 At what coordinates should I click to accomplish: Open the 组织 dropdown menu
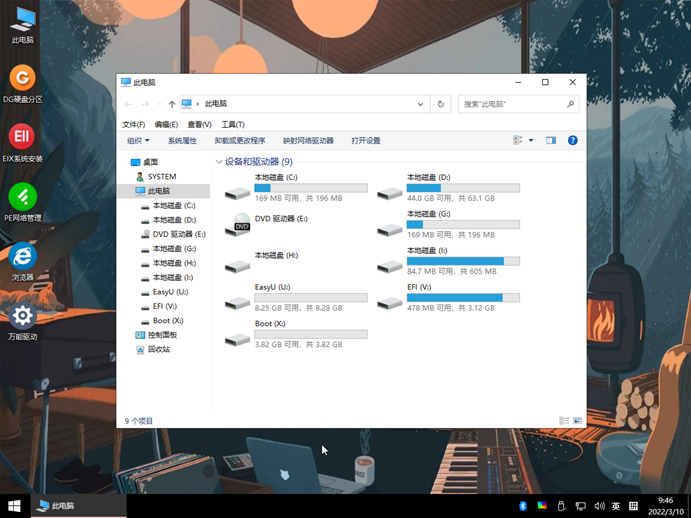pos(138,141)
